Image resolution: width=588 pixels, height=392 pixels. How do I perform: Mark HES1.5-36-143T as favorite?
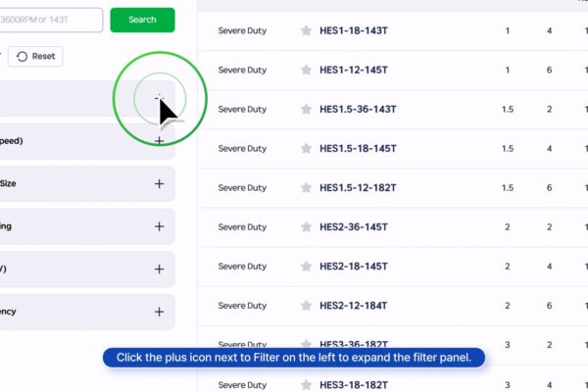pos(306,109)
